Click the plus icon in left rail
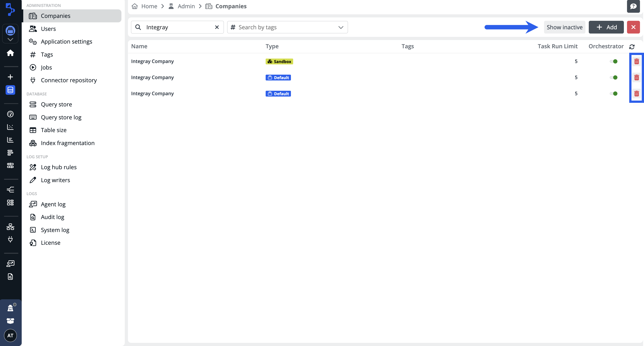The height and width of the screenshot is (346, 644). click(x=10, y=77)
